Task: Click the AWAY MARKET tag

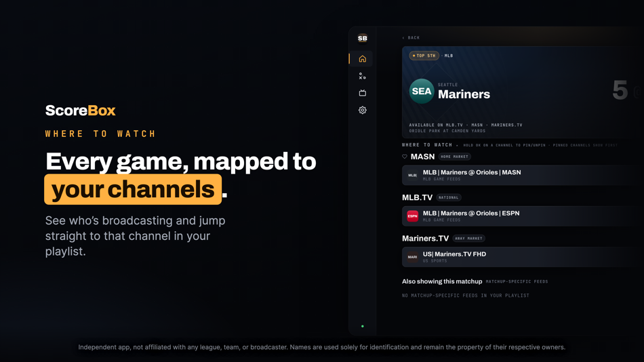Action: pyautogui.click(x=468, y=239)
